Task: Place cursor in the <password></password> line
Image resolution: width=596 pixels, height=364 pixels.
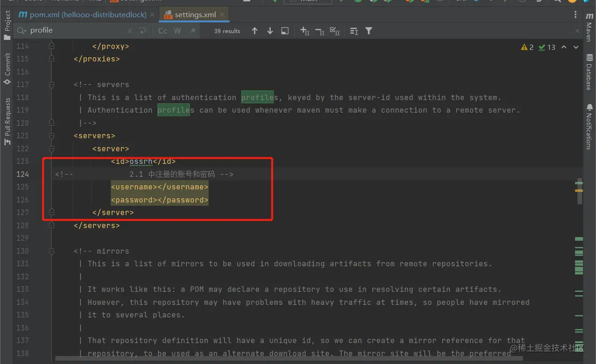Action: 160,200
